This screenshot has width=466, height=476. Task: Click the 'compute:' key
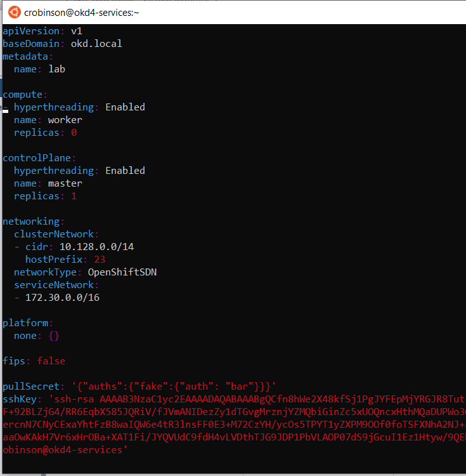click(25, 95)
